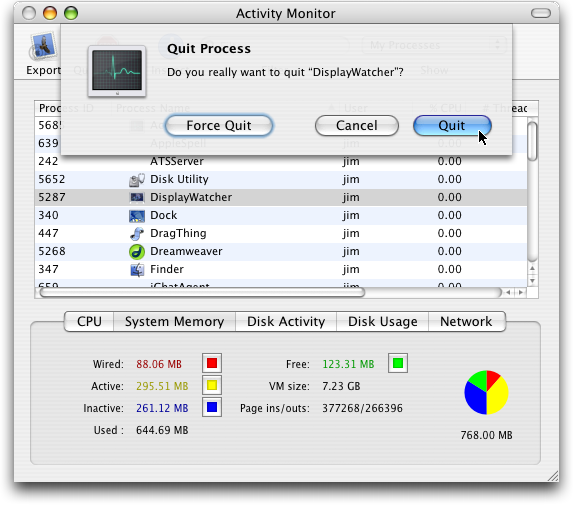The width and height of the screenshot is (573, 505).
Task: Select the Dreamweaver process name
Action: click(186, 251)
